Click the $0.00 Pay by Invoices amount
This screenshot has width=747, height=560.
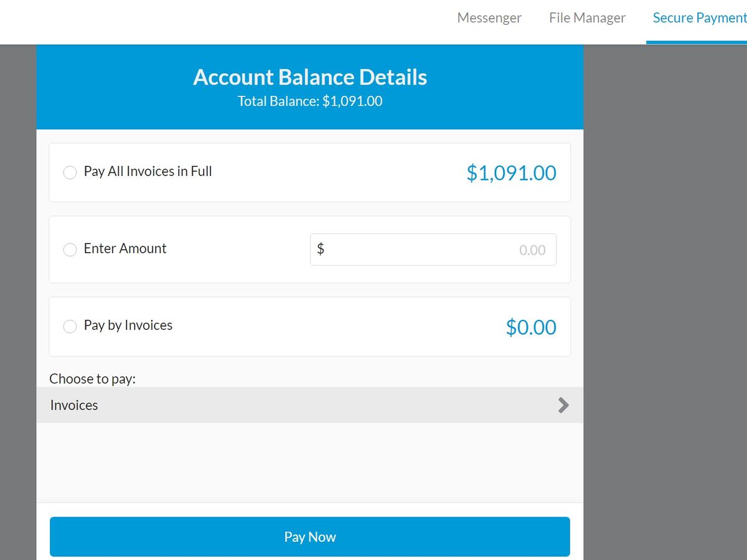530,327
